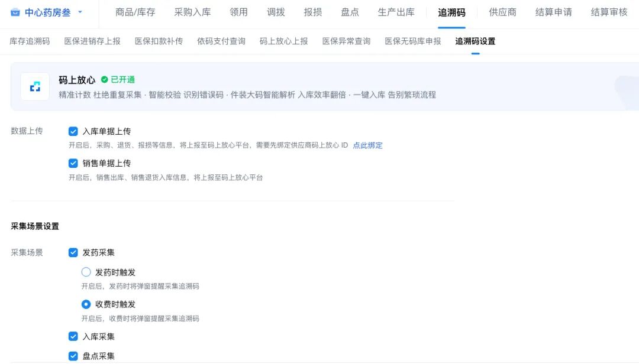Open the 盘点 menu item
This screenshot has width=639, height=364.
pyautogui.click(x=349, y=11)
